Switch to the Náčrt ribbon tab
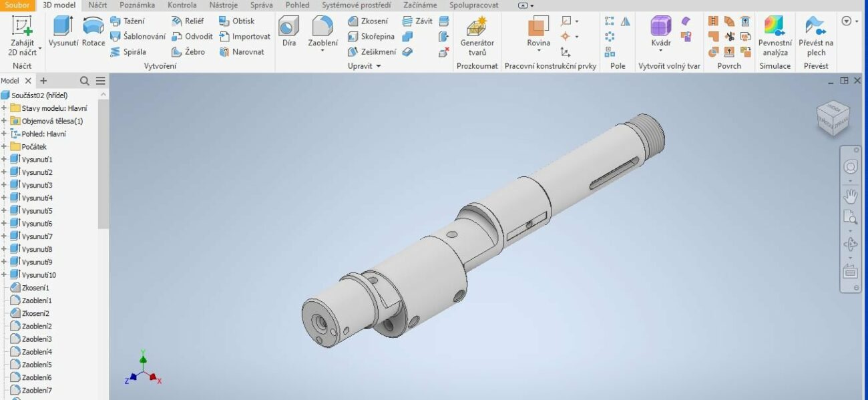Screen dimensions: 868x400 97,5
